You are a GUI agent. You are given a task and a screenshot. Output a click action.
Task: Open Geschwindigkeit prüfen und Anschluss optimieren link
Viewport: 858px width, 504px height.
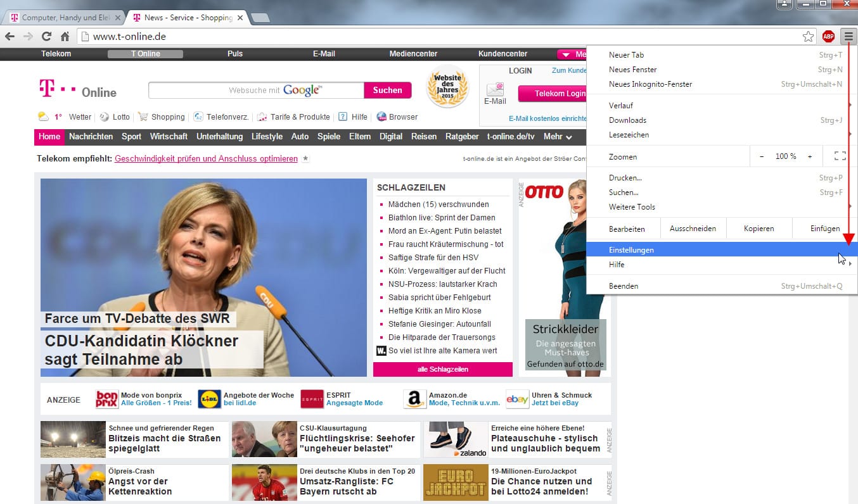tap(206, 159)
